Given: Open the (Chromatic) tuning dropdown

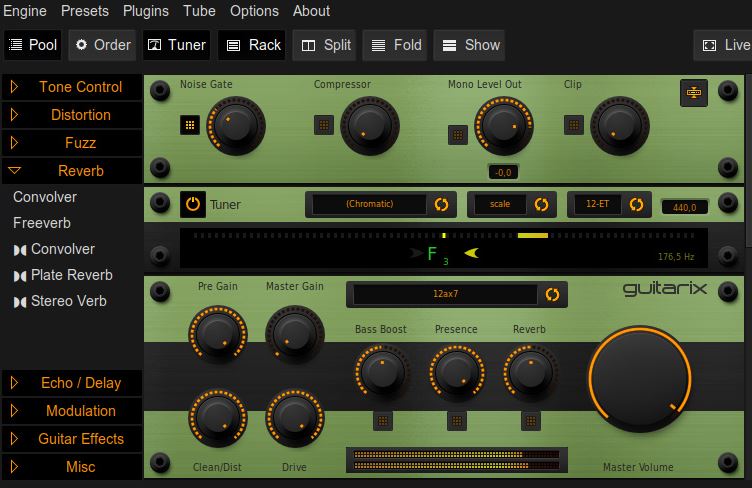Looking at the screenshot, I should pos(370,204).
